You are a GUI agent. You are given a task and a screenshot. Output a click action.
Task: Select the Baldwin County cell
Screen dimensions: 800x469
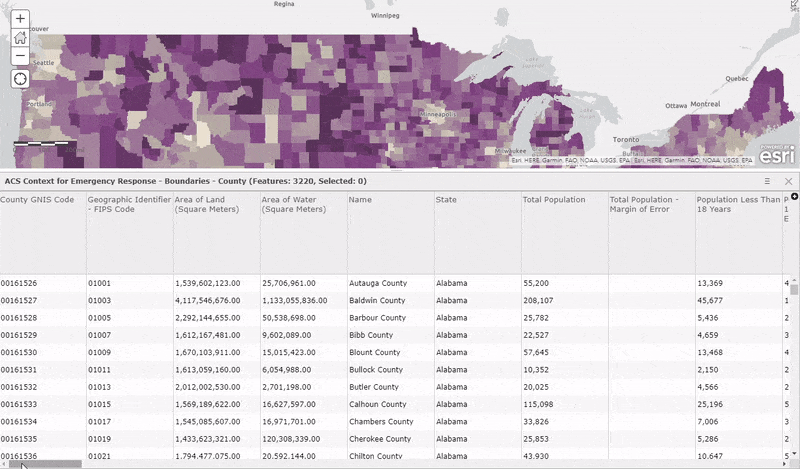(377, 301)
